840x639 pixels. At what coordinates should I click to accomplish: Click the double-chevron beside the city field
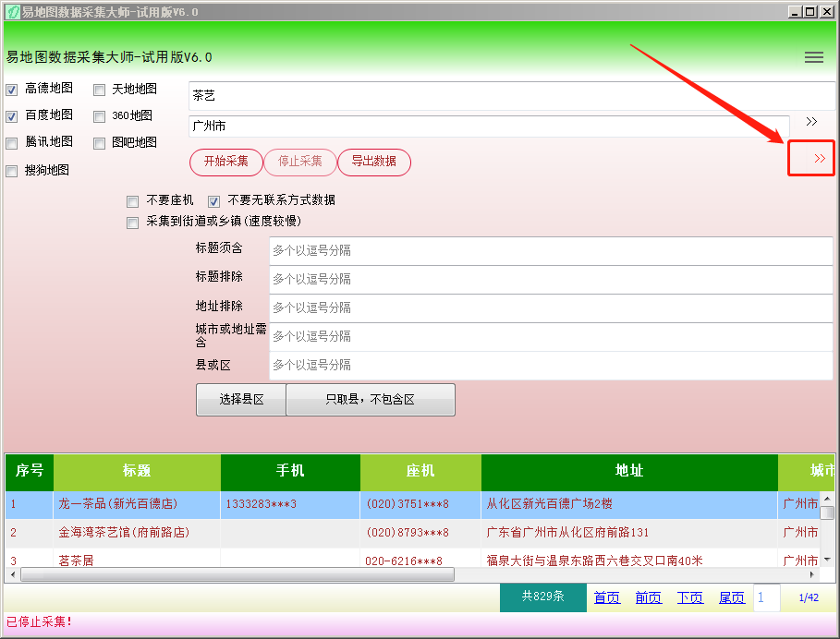pos(811,122)
